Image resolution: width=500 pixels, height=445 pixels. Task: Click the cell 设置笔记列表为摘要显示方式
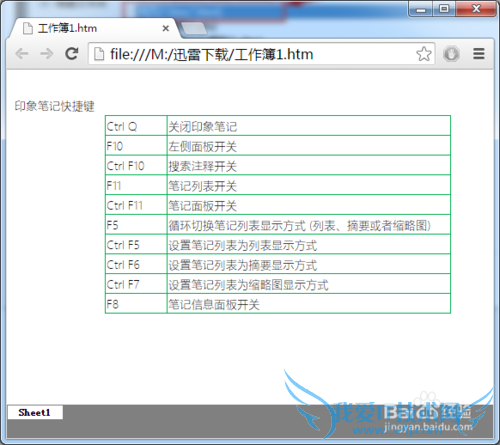pyautogui.click(x=309, y=264)
